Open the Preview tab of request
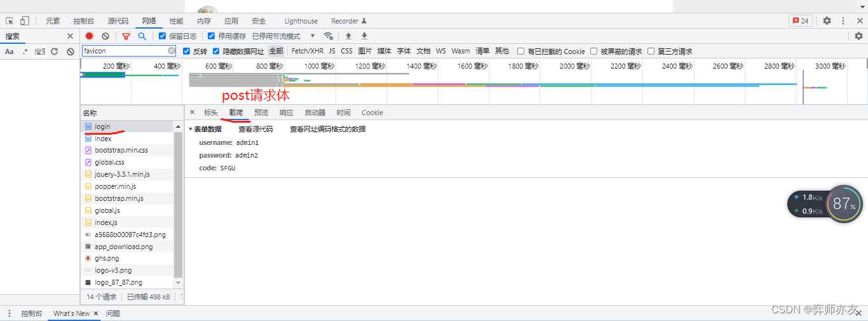Viewport: 868px width, 321px height. click(x=261, y=113)
